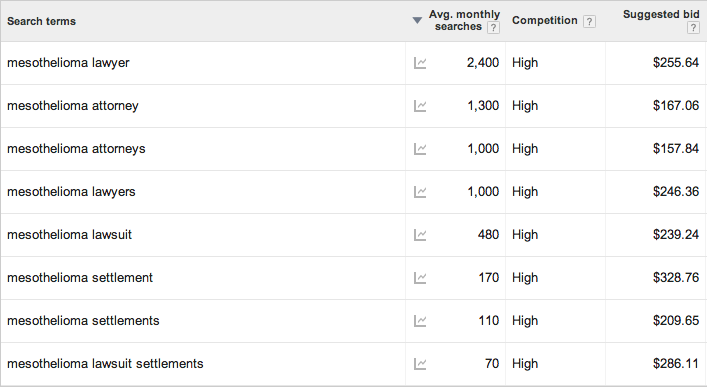Image resolution: width=707 pixels, height=387 pixels.
Task: Sort by Suggested bid column header
Action: tap(661, 14)
